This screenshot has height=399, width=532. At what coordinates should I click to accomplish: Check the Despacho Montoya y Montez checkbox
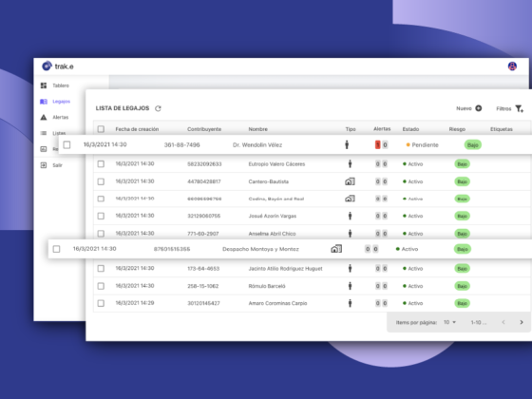point(56,249)
